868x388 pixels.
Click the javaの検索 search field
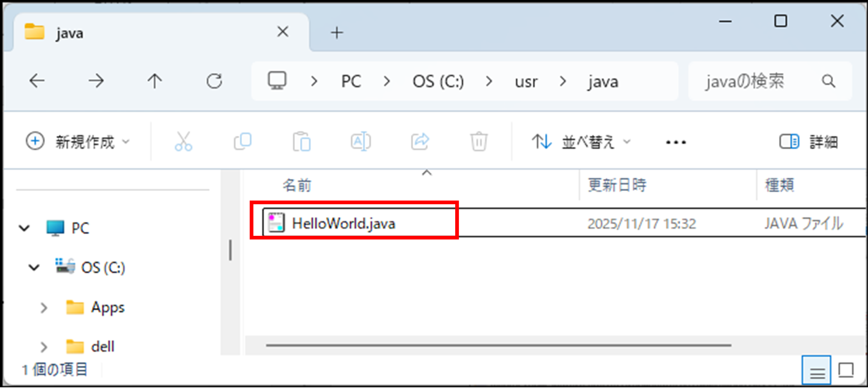[x=770, y=81]
